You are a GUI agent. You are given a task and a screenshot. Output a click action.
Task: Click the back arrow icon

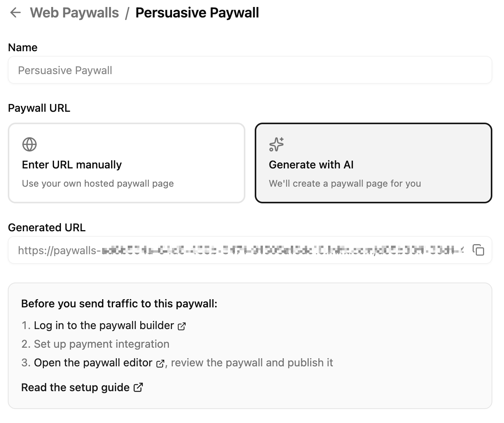(15, 12)
